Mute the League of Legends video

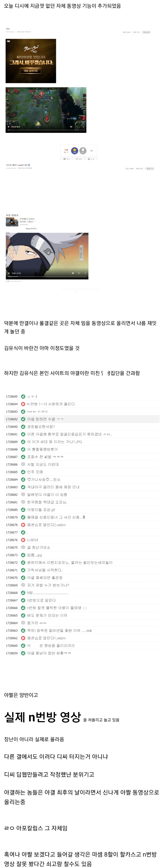[71, 127]
